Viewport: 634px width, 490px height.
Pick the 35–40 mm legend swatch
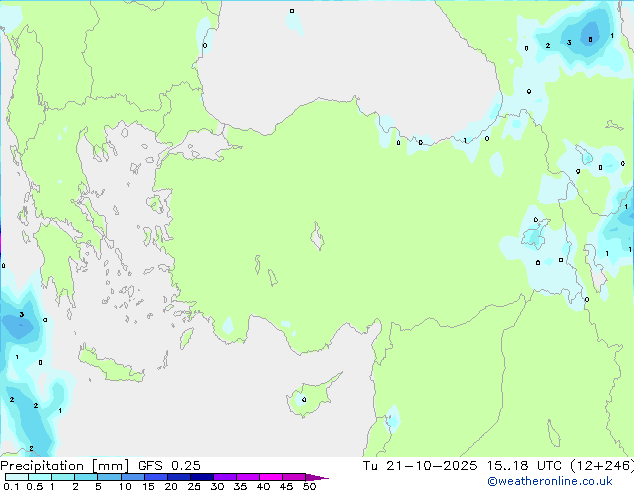[x=247, y=477]
